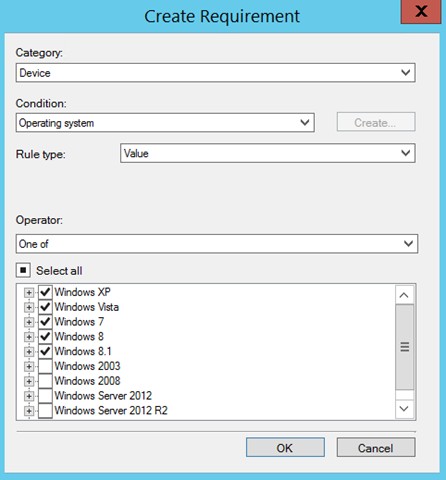The height and width of the screenshot is (480, 446).
Task: Uncheck the Windows XP checkbox
Action: point(45,292)
